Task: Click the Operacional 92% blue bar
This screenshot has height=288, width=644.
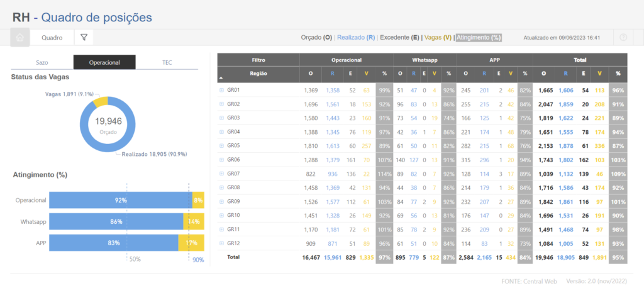Action: coord(121,200)
